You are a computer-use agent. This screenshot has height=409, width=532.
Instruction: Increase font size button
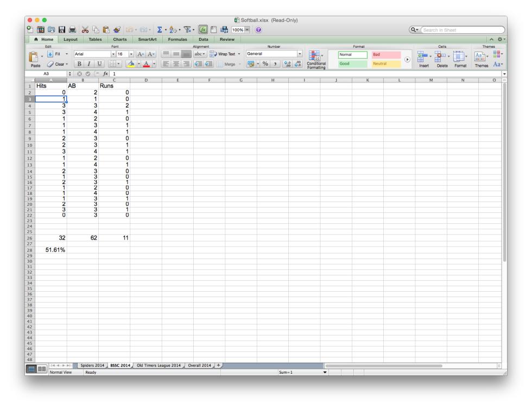click(141, 54)
